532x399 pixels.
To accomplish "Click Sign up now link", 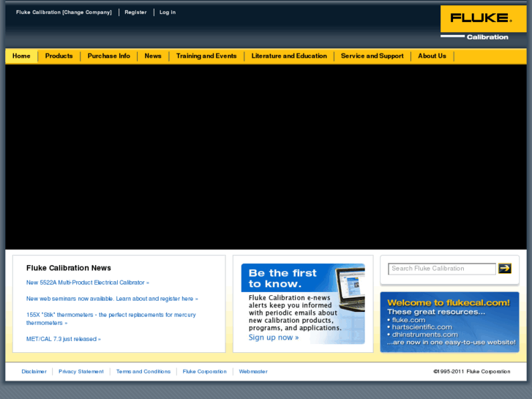I will pyautogui.click(x=274, y=338).
